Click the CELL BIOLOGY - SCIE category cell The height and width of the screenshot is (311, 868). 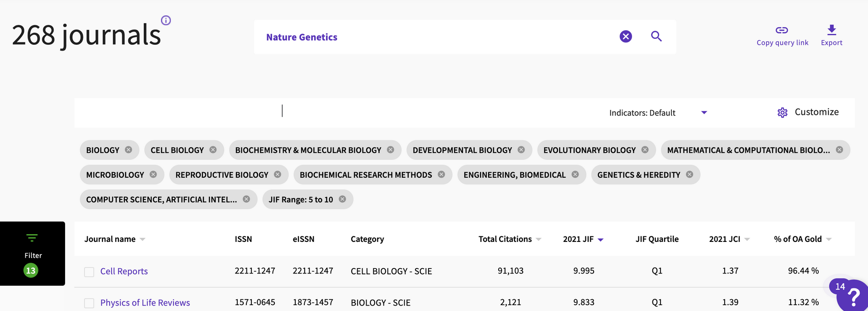[x=392, y=271]
